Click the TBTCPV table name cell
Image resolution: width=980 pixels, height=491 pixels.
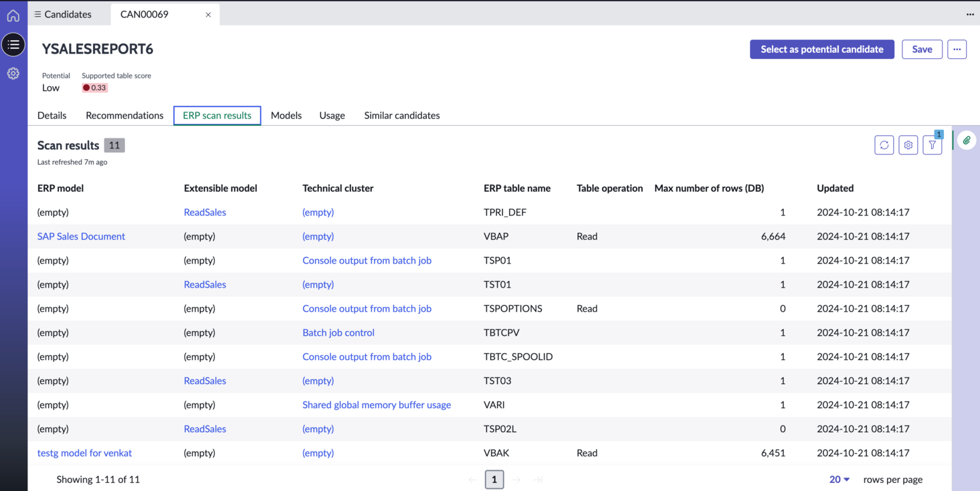[x=502, y=332]
